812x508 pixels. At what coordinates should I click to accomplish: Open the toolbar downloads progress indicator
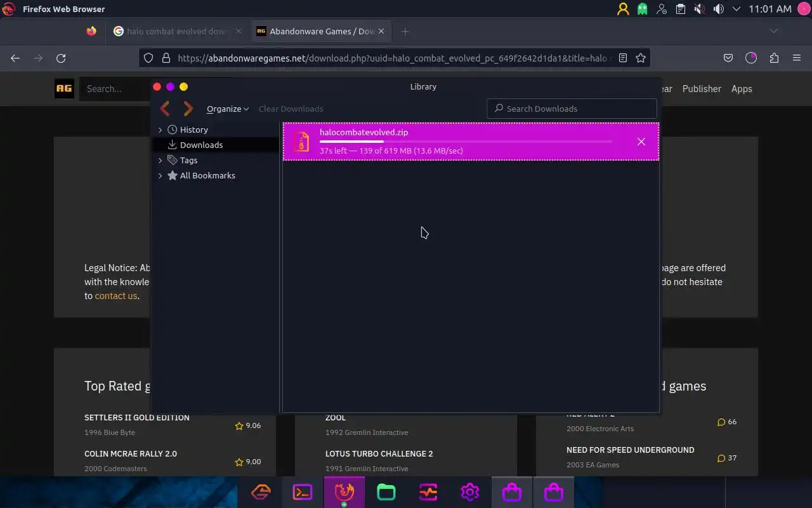pyautogui.click(x=751, y=58)
